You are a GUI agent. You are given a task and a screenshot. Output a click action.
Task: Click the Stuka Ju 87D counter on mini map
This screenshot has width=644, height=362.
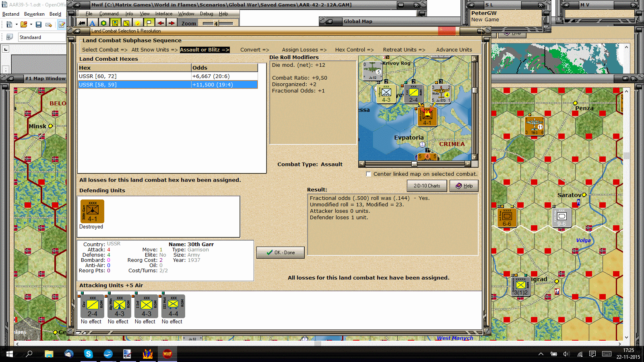click(441, 93)
